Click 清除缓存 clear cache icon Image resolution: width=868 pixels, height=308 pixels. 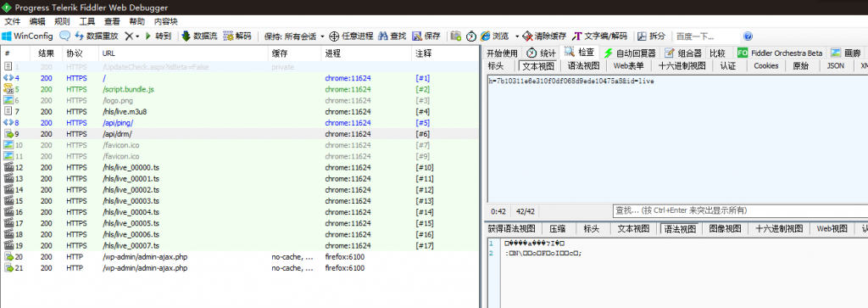pyautogui.click(x=545, y=36)
